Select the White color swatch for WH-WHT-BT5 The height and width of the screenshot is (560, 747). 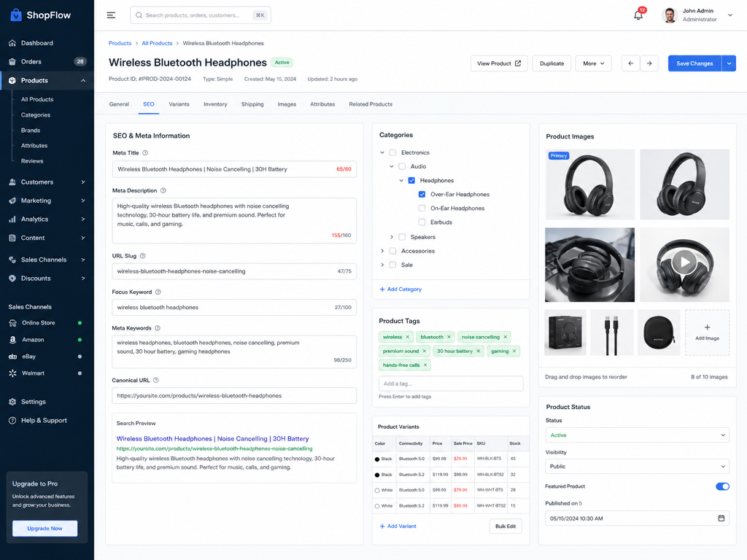pyautogui.click(x=377, y=490)
